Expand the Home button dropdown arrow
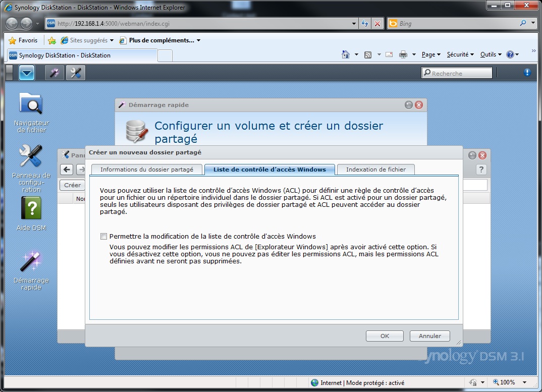Screen dimensions: 542x392 pos(356,54)
